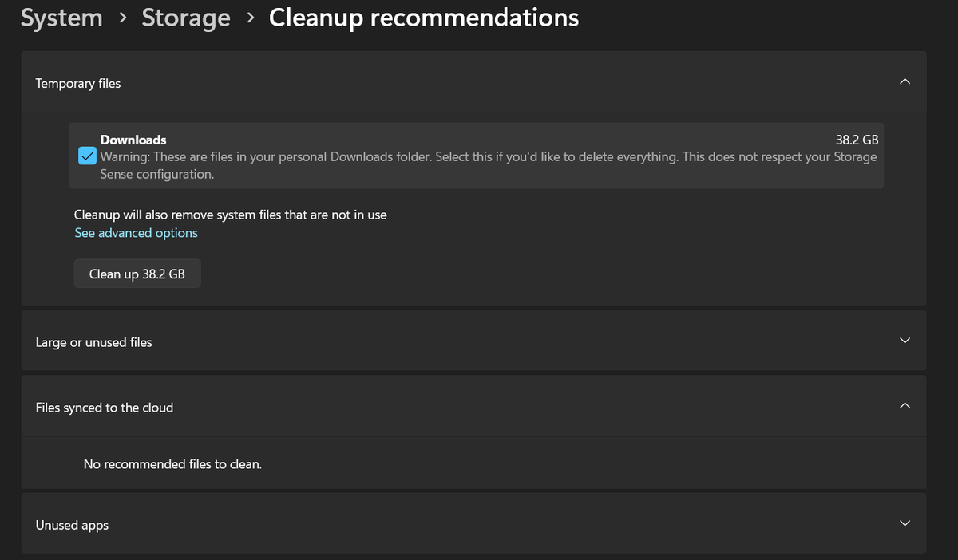Open the See advanced options link
The height and width of the screenshot is (560, 958).
tap(136, 232)
